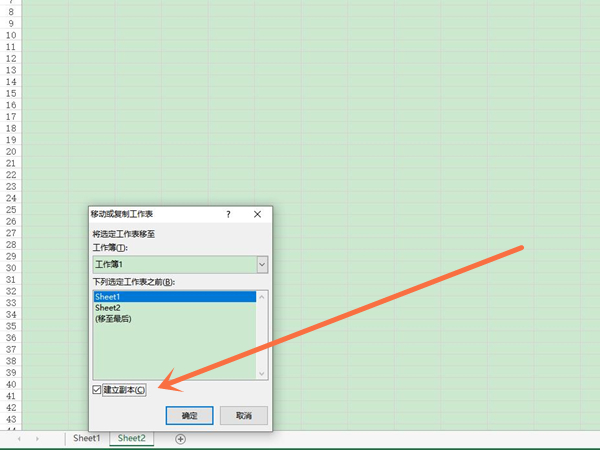This screenshot has width=600, height=450.
Task: Confirm with the 确定 button
Action: pyautogui.click(x=189, y=416)
